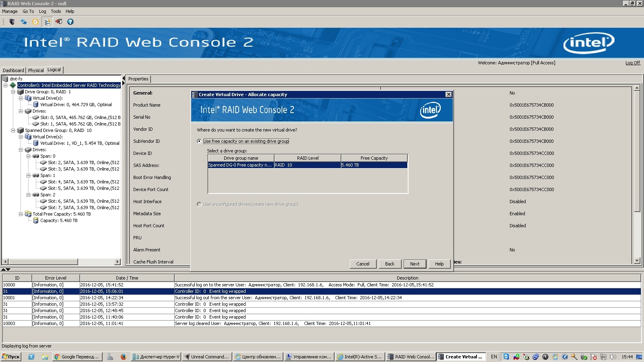The height and width of the screenshot is (362, 644).
Task: Click Free Capacity column header
Action: 374,158
